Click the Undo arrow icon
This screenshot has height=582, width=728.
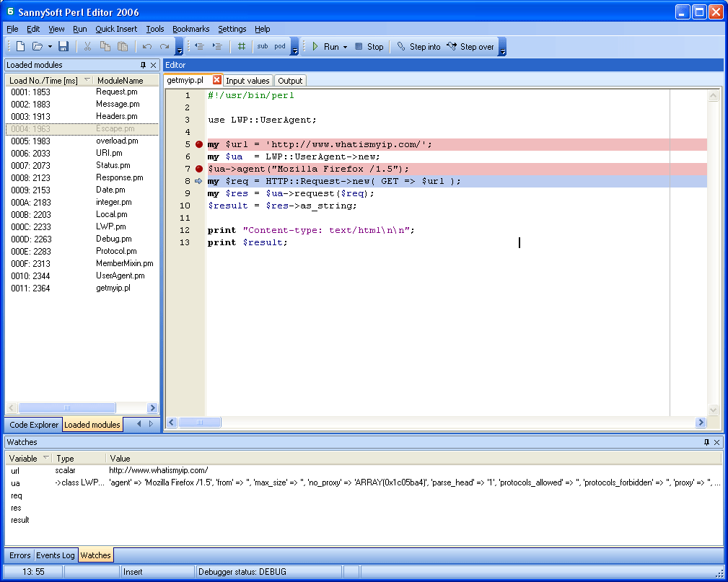click(x=147, y=47)
